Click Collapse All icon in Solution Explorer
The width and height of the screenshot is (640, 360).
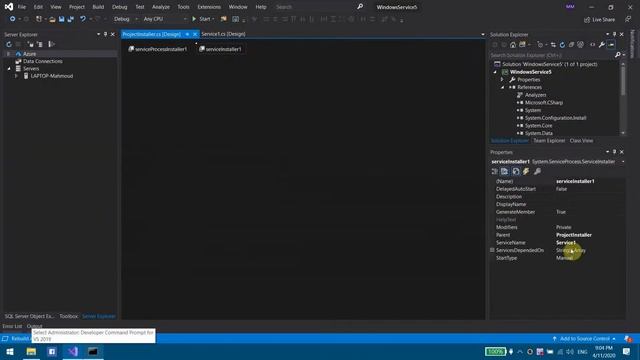pyautogui.click(x=571, y=44)
